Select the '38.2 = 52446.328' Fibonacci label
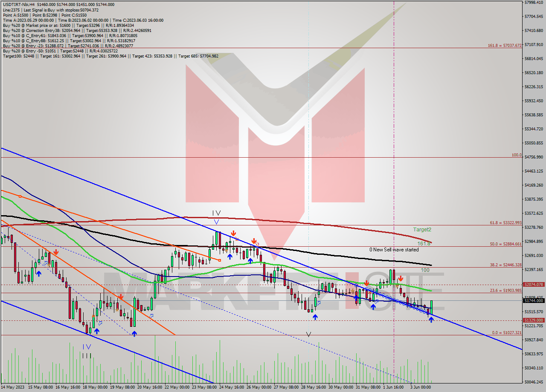The image size is (546, 392). coord(506,265)
